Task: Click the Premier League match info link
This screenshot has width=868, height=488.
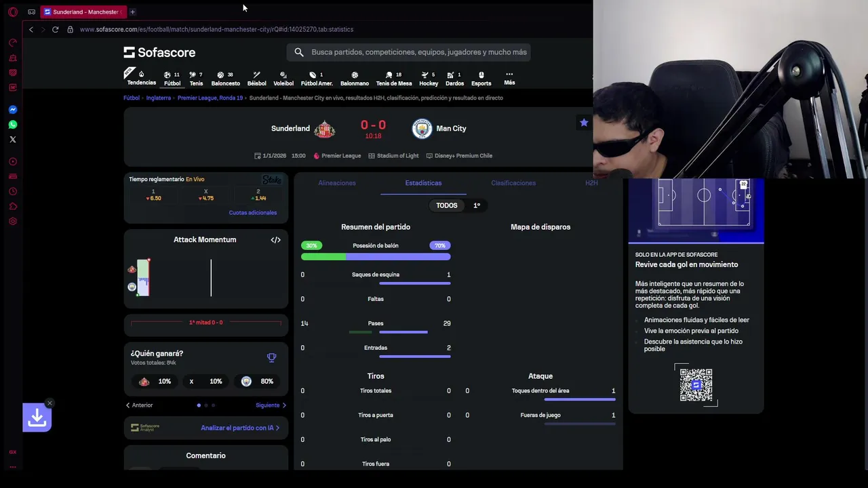Action: (337, 156)
